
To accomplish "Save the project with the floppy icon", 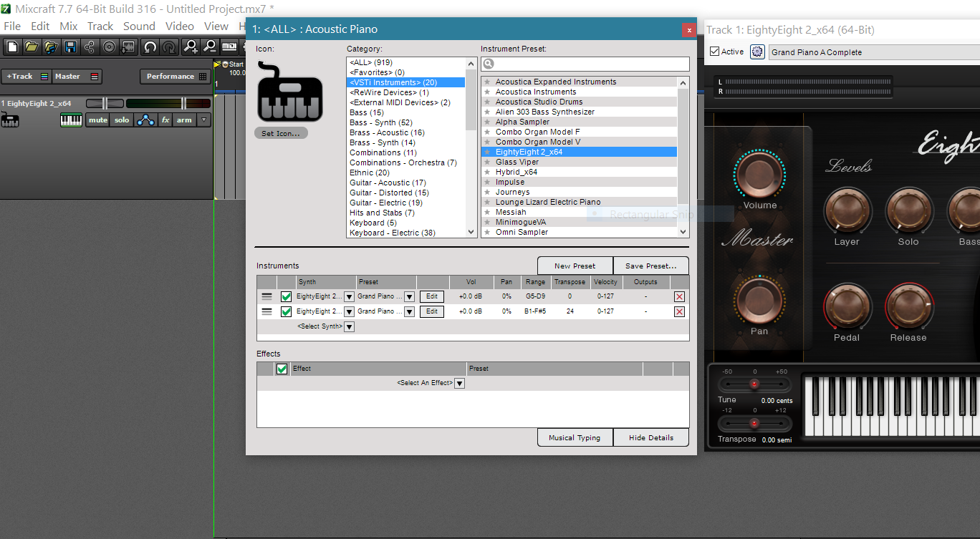I will [70, 47].
